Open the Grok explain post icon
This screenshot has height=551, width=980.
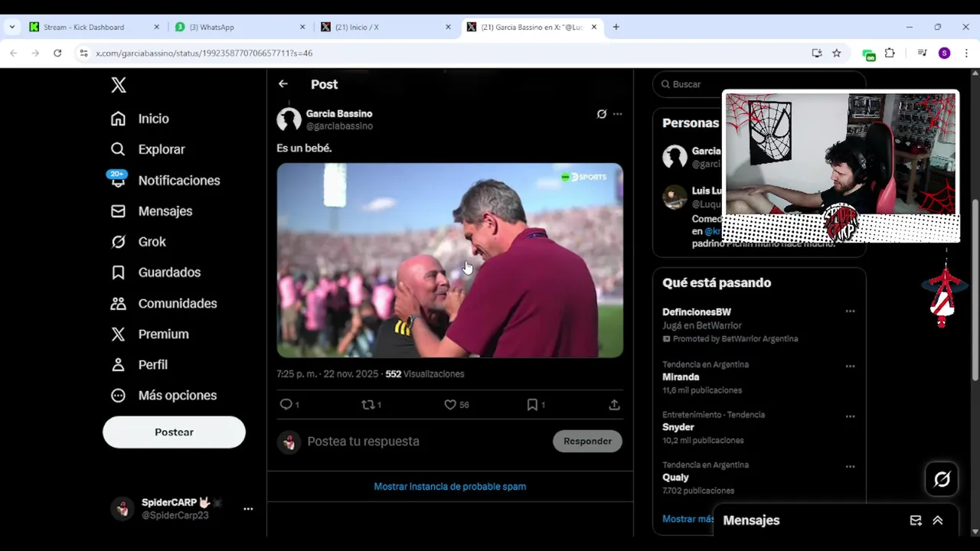click(602, 114)
